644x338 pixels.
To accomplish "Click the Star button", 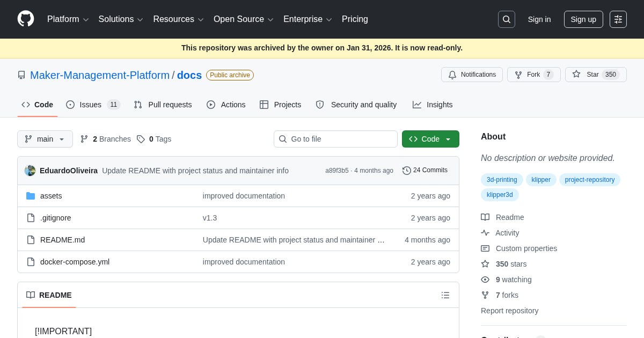I will 596,75.
